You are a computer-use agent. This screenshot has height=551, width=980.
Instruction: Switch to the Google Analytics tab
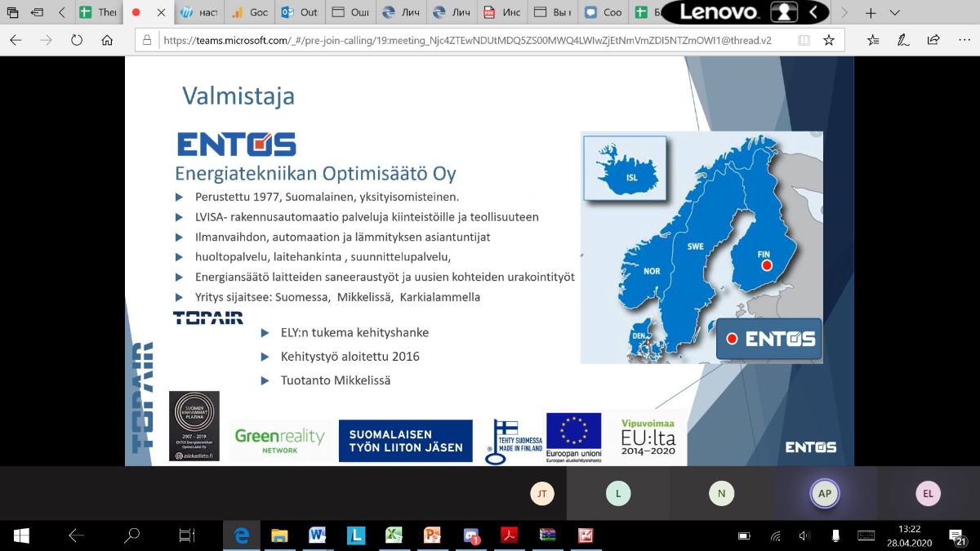tap(248, 13)
